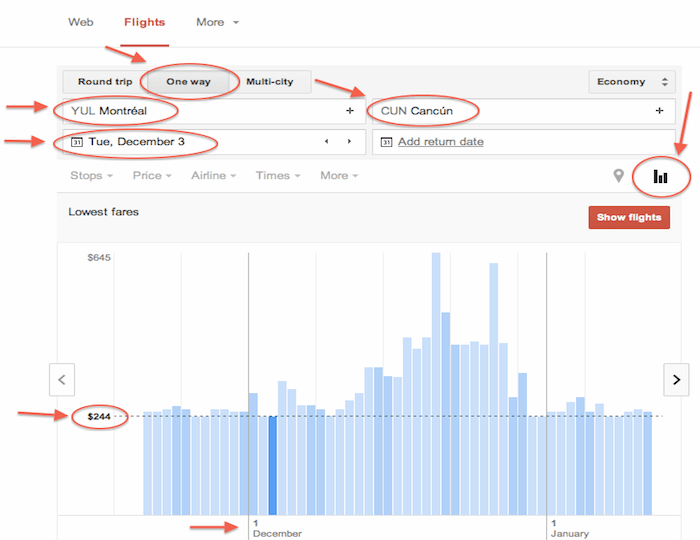Select the tallest fare bar at $645
This screenshot has height=540, width=700.
(x=436, y=384)
